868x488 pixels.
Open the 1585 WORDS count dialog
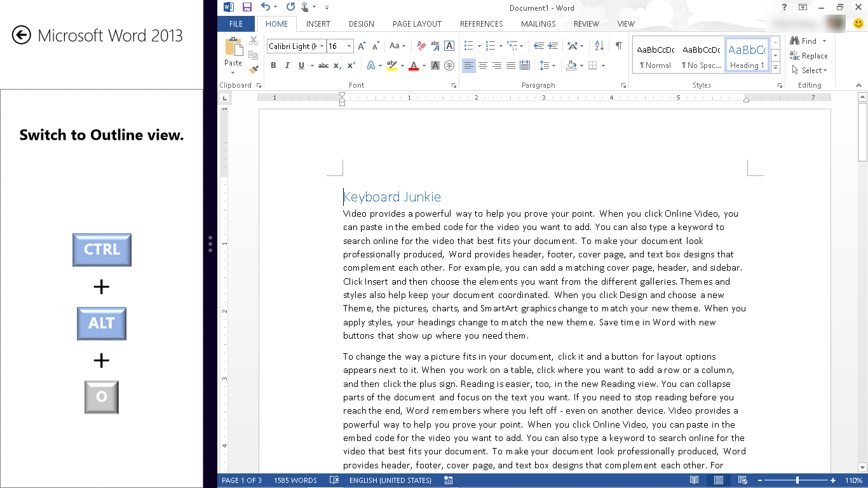(295, 480)
